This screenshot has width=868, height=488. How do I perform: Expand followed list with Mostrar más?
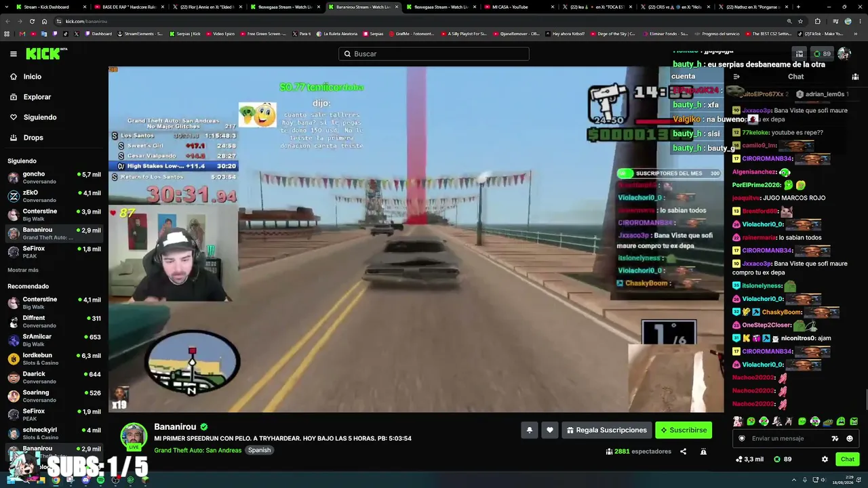pos(23,270)
